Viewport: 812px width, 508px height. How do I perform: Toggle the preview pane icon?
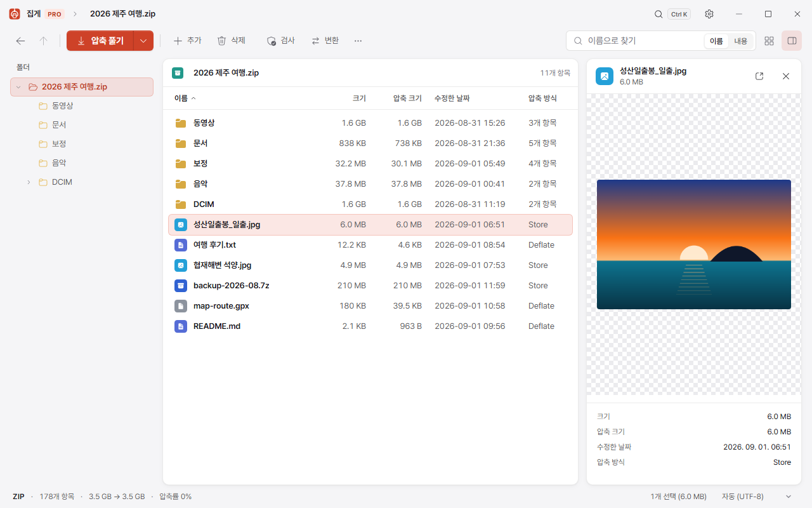point(792,41)
